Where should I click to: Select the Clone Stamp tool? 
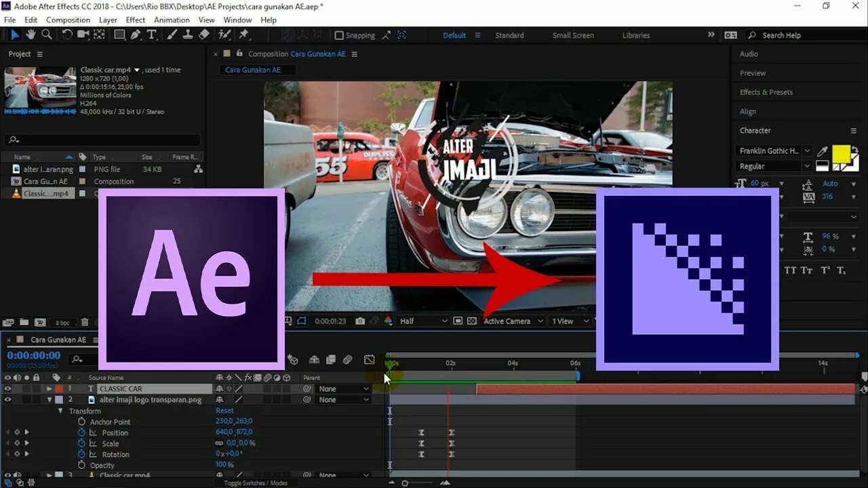188,35
